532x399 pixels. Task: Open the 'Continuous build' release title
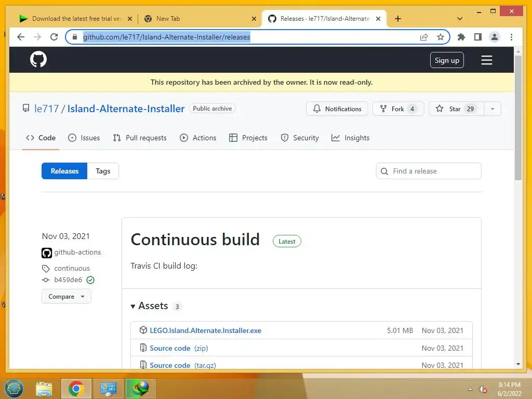point(195,240)
